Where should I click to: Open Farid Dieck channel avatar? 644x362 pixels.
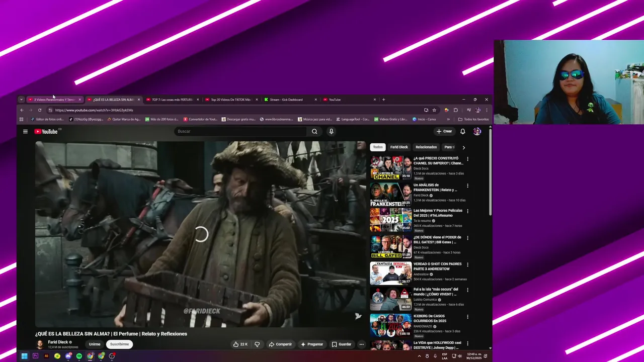pyautogui.click(x=40, y=344)
